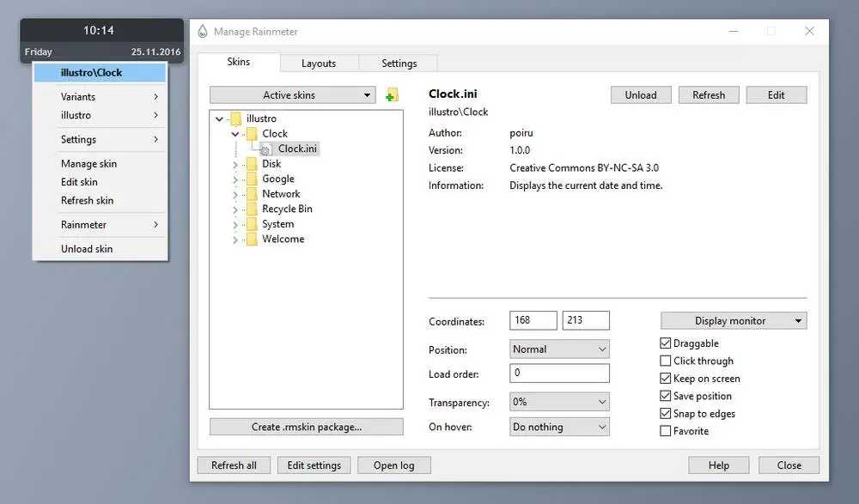Open the On hover dropdown

(559, 428)
